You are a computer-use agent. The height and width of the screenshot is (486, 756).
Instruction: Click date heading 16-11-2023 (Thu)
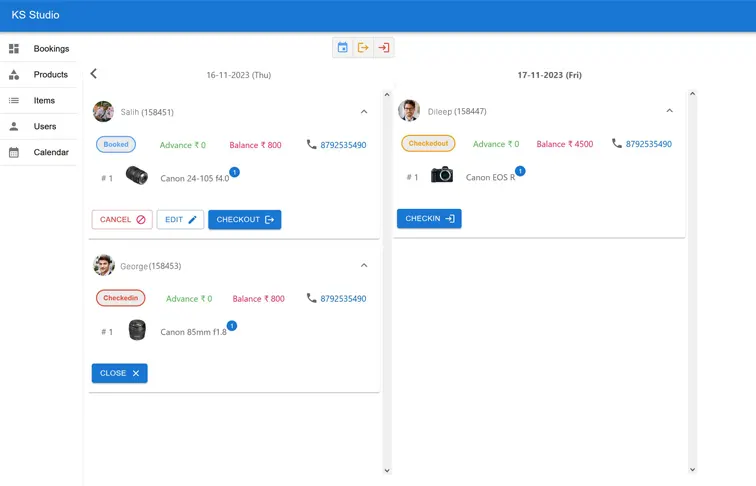[239, 75]
